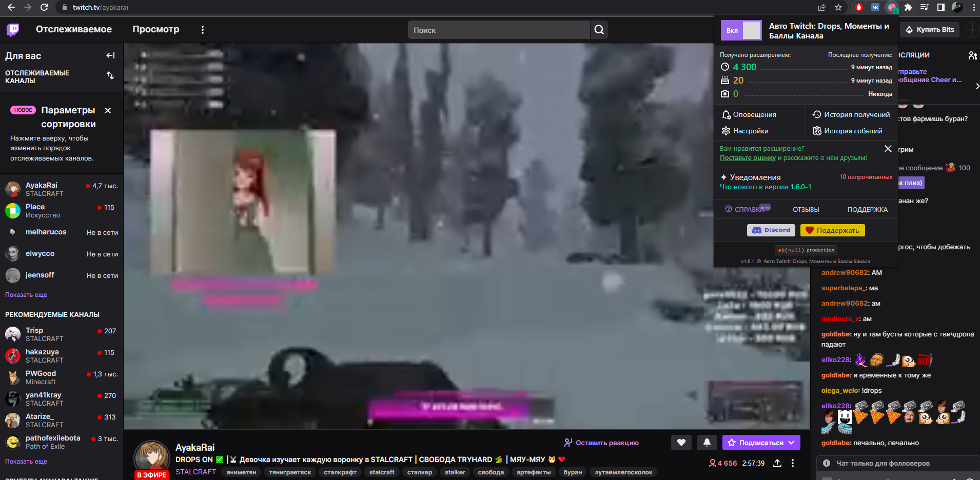Collapse the Для вас sidebar
This screenshot has height=480, width=980.
(x=110, y=55)
